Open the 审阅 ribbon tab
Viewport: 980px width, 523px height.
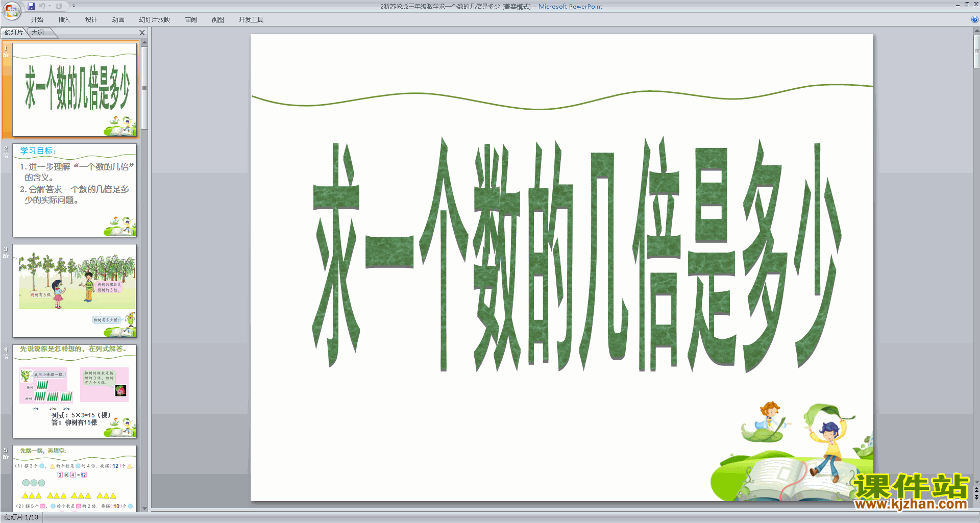191,20
